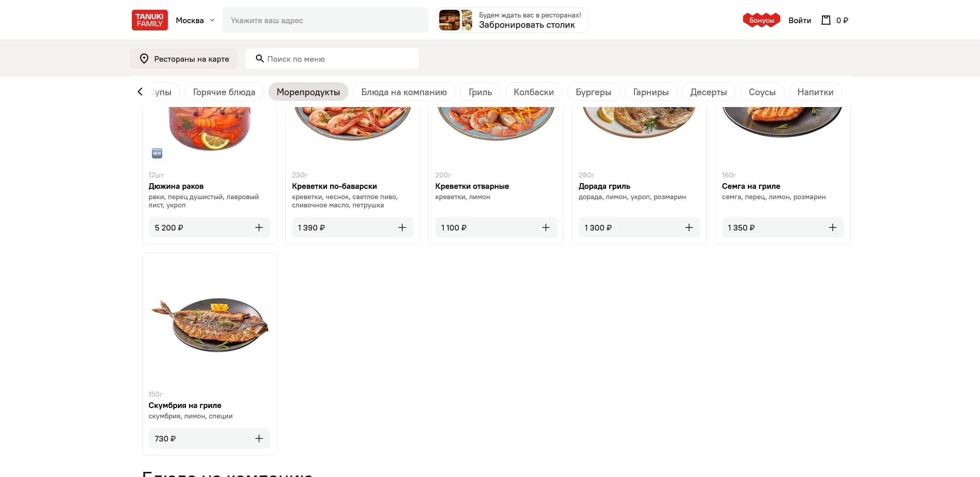Add Креветки по-баварски using plus icon
The image size is (980, 477).
402,227
